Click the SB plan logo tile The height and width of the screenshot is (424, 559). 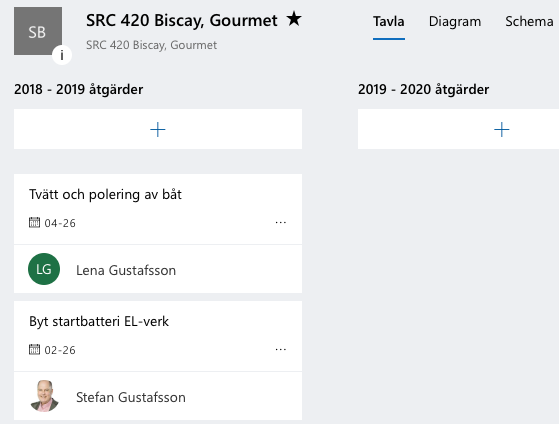click(38, 31)
